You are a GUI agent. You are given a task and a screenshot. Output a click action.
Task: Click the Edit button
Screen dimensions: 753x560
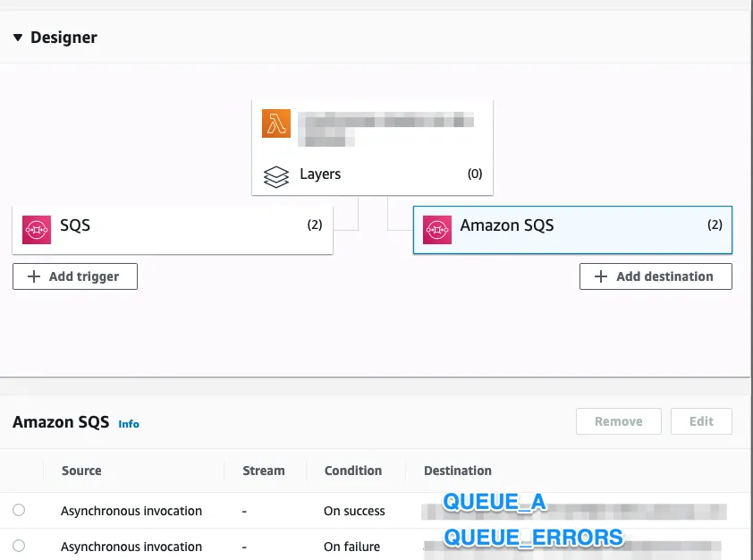click(x=701, y=421)
